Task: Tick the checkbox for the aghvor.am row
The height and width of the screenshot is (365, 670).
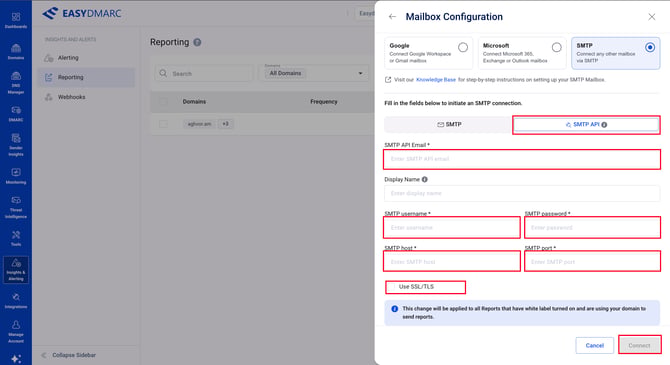Action: pos(163,124)
